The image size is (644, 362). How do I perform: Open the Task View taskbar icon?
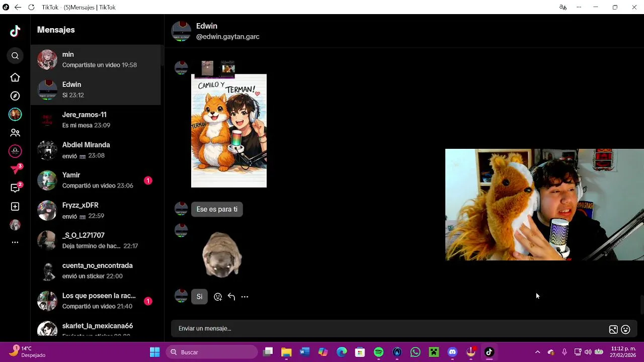click(268, 352)
